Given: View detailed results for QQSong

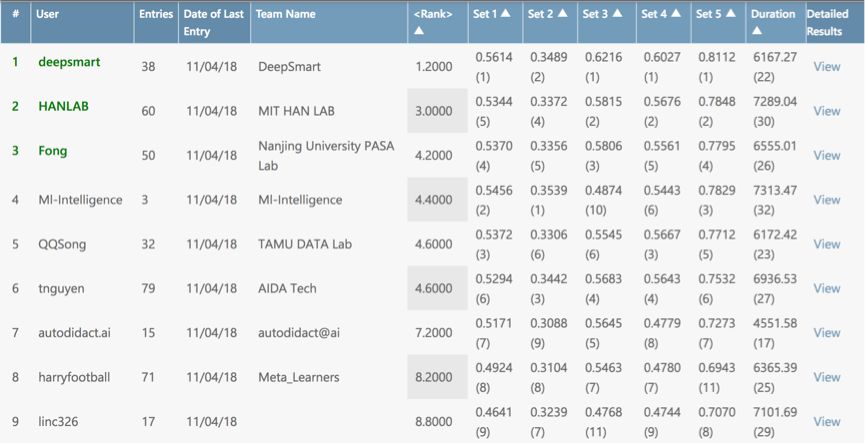Looking at the screenshot, I should pyautogui.click(x=826, y=244).
